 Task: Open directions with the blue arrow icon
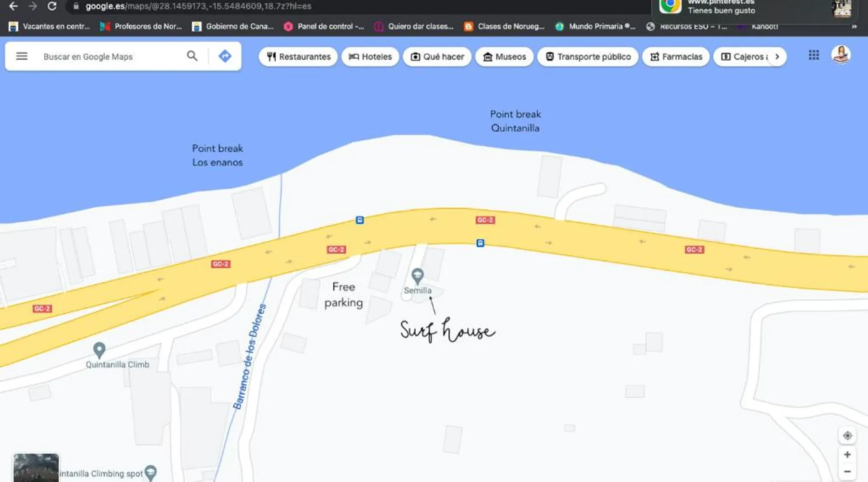click(x=225, y=56)
